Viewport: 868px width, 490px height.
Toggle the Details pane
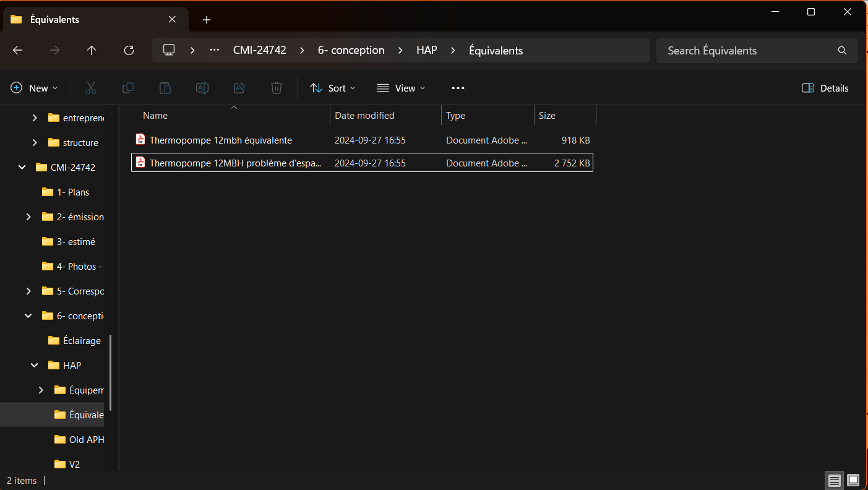click(825, 88)
